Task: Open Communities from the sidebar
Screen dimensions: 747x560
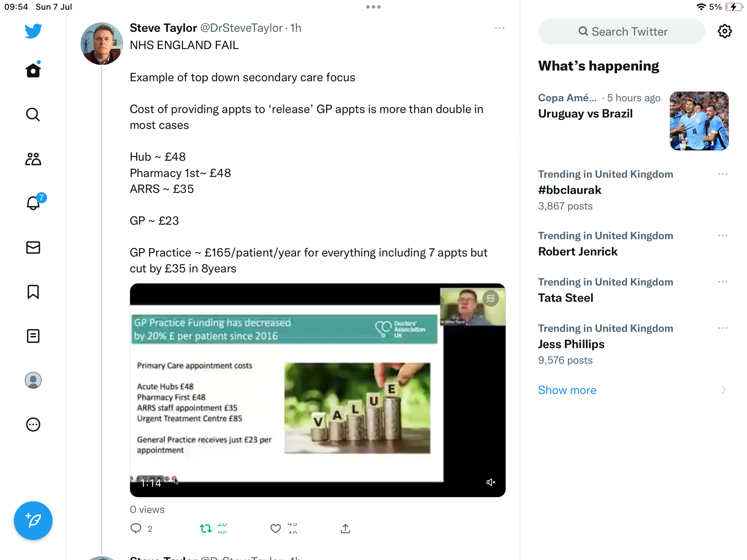Action: pyautogui.click(x=33, y=159)
